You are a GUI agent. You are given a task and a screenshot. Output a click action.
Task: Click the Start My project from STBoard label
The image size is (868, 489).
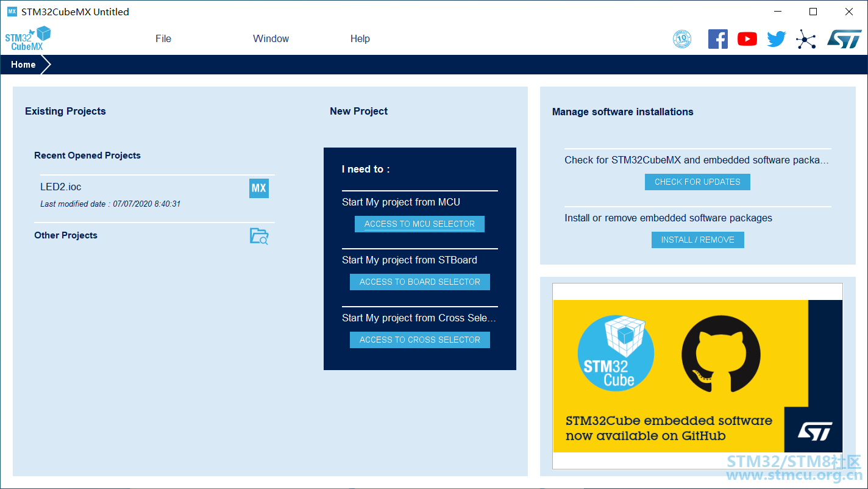coord(410,260)
